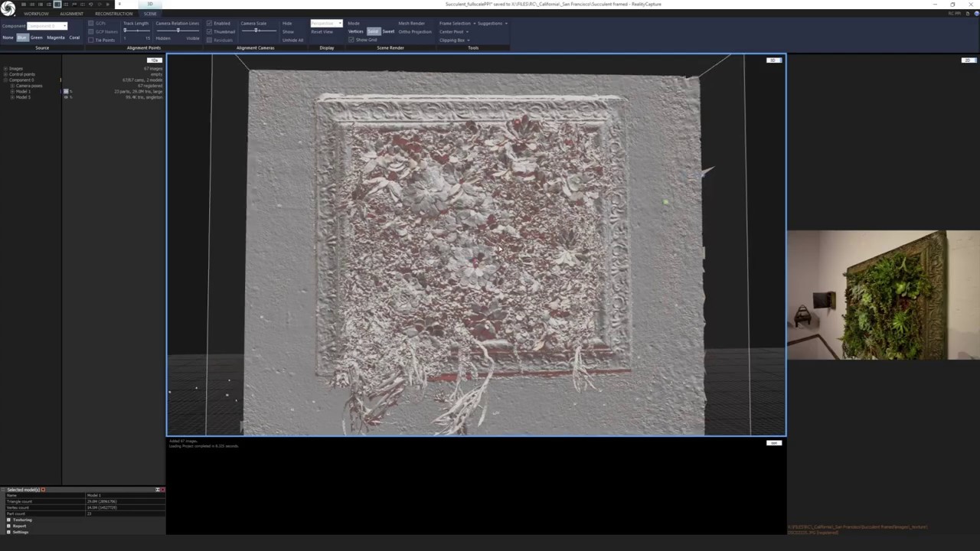This screenshot has height=551, width=980.
Task: Toggle visibility eye for Model 5
Action: pos(66,97)
